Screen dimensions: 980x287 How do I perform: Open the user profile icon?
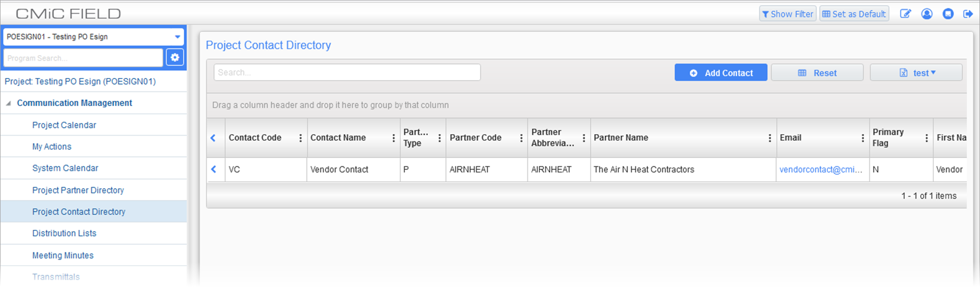click(x=927, y=14)
